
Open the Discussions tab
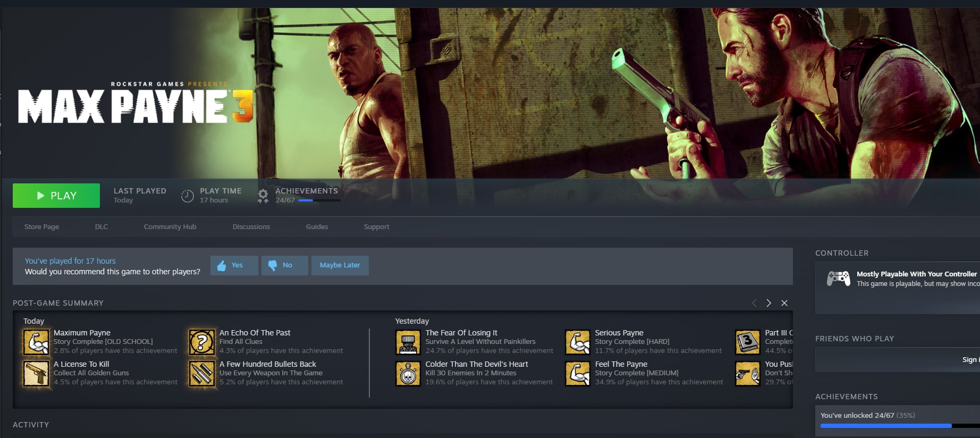click(251, 227)
